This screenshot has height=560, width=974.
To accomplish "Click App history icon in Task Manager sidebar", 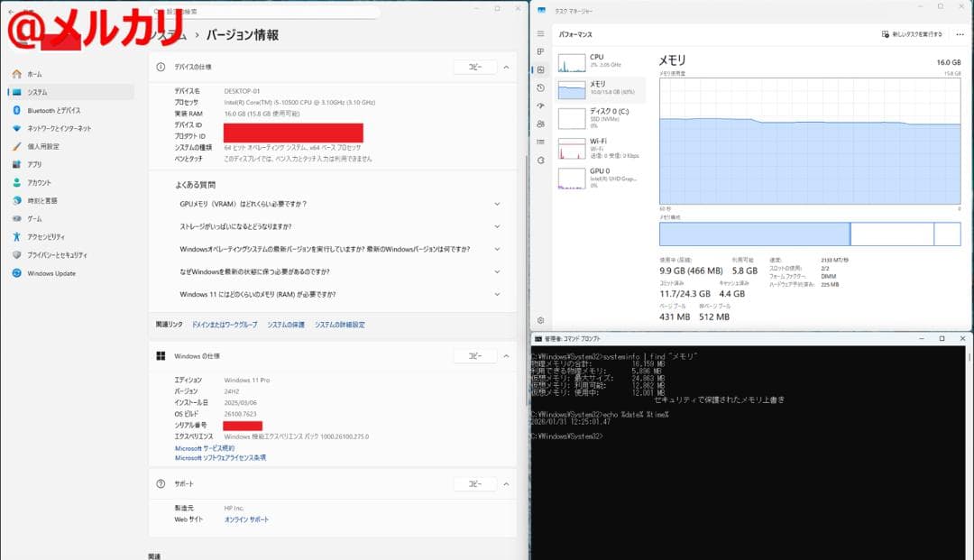I will [540, 87].
